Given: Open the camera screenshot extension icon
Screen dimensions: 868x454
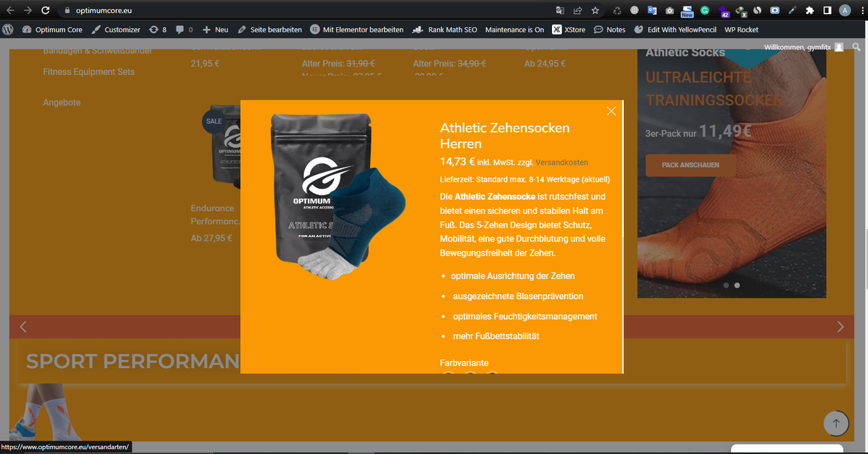Looking at the screenshot, I should [670, 10].
